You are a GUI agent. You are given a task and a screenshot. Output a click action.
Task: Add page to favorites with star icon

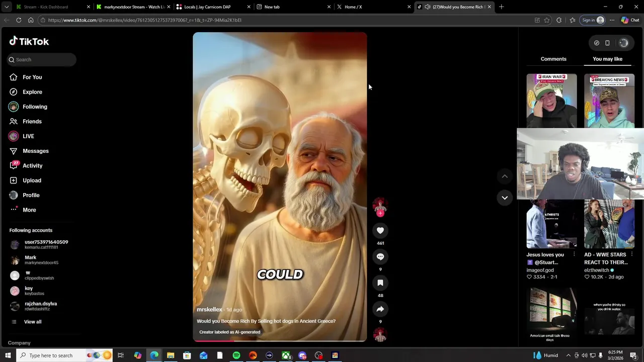tap(547, 20)
